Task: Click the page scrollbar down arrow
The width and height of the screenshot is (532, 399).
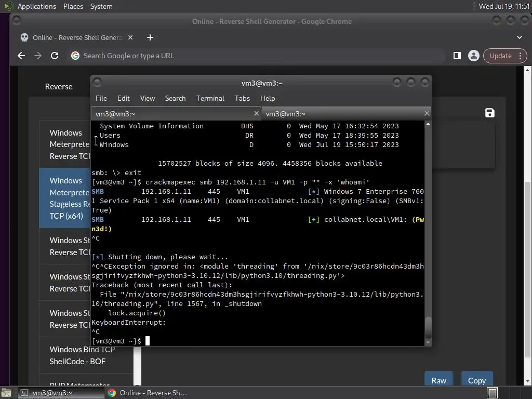Action: pos(527,381)
